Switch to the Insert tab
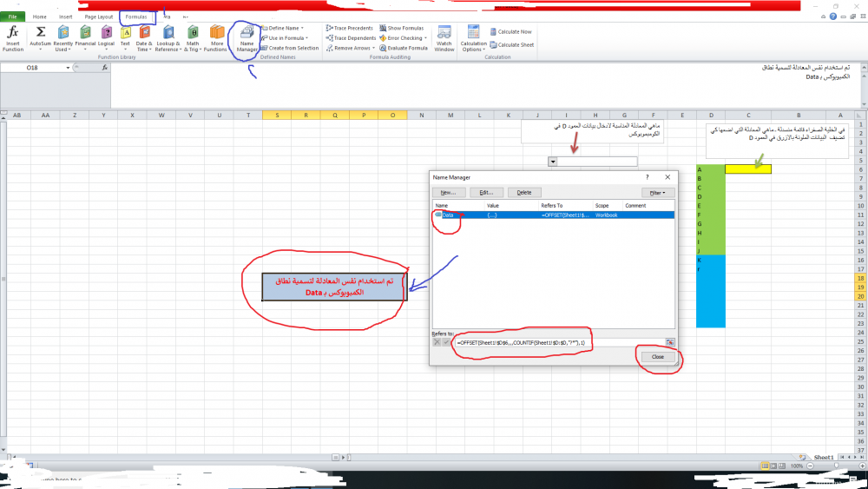This screenshot has width=868, height=489. click(x=65, y=17)
